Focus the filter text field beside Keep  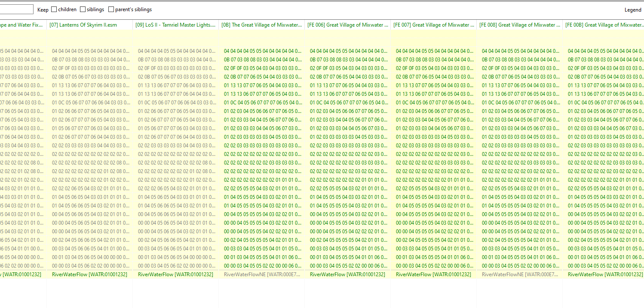pyautogui.click(x=16, y=9)
